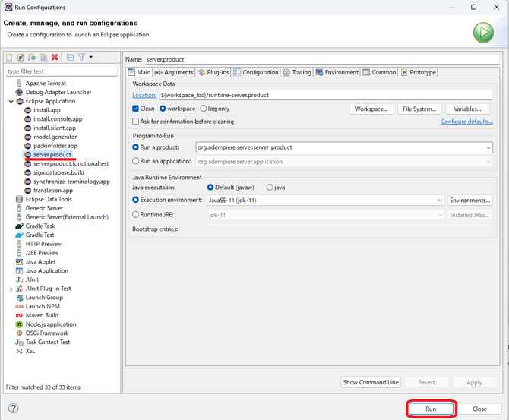Screen dimensions: 509x420
Task: Select Default (javaw) executable option
Action: (x=210, y=188)
